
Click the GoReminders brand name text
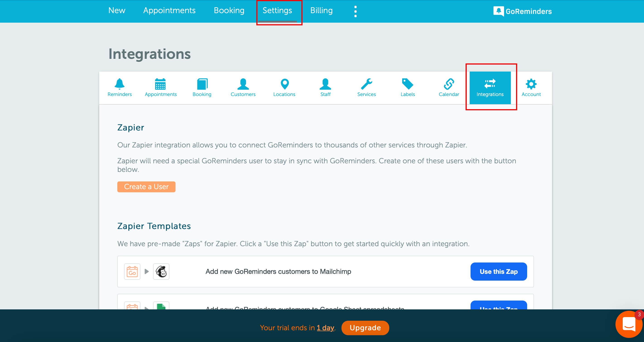coord(529,11)
